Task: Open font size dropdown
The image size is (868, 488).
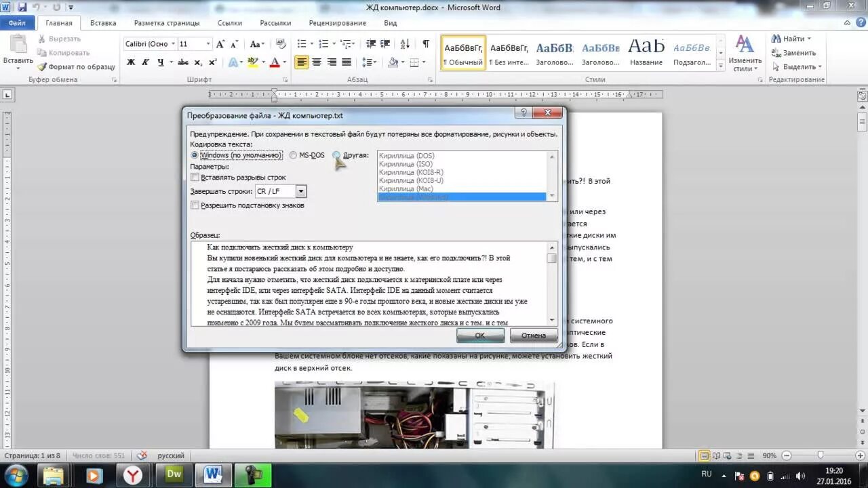Action: click(x=208, y=44)
